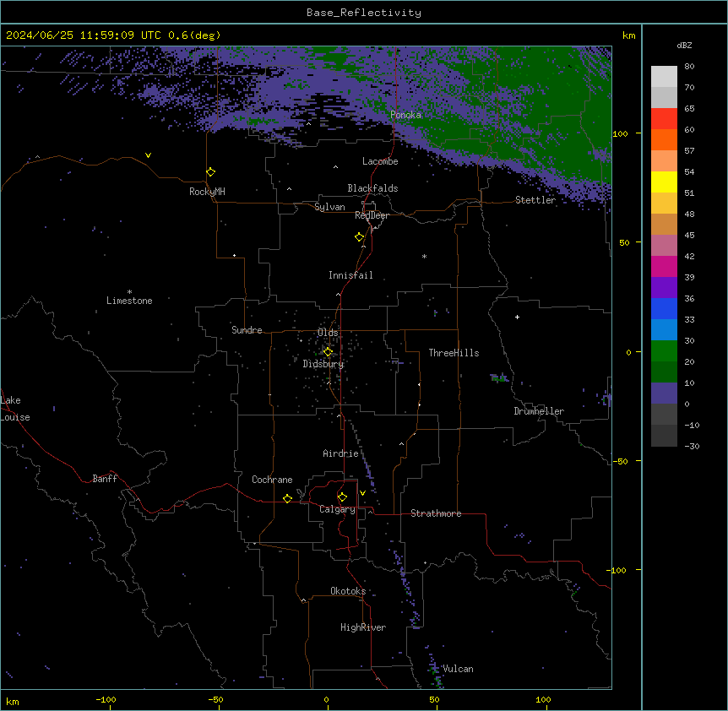The width and height of the screenshot is (728, 711).
Task: Click the Limestone label
Action: (129, 301)
